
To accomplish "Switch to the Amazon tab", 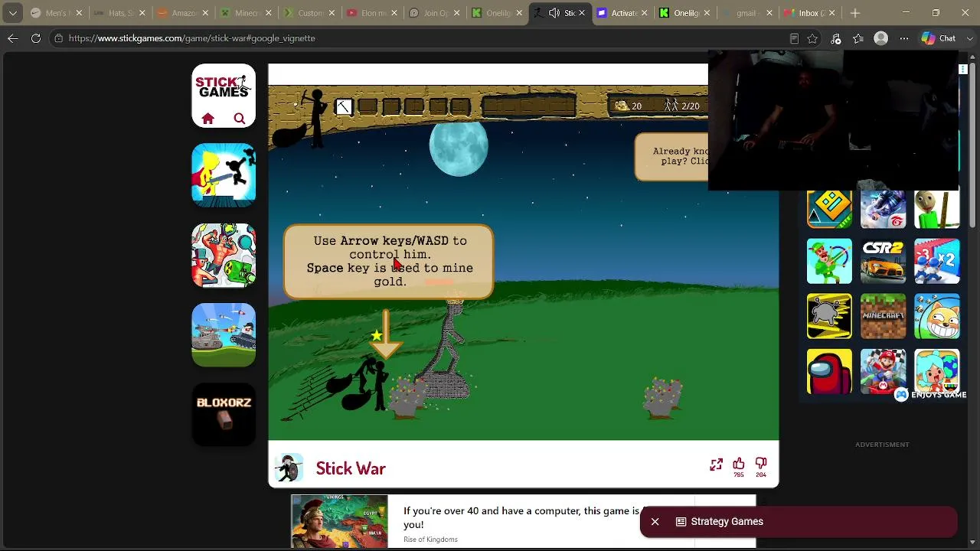I will point(181,13).
